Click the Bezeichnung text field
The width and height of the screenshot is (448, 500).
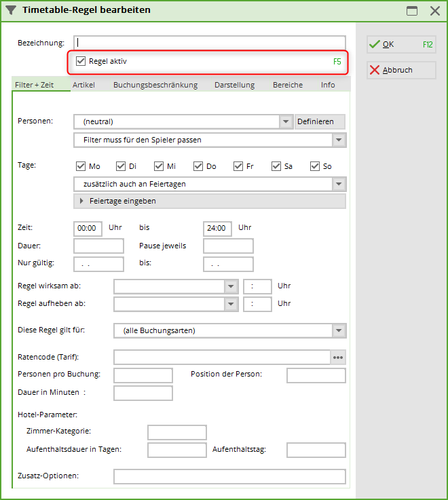(210, 43)
